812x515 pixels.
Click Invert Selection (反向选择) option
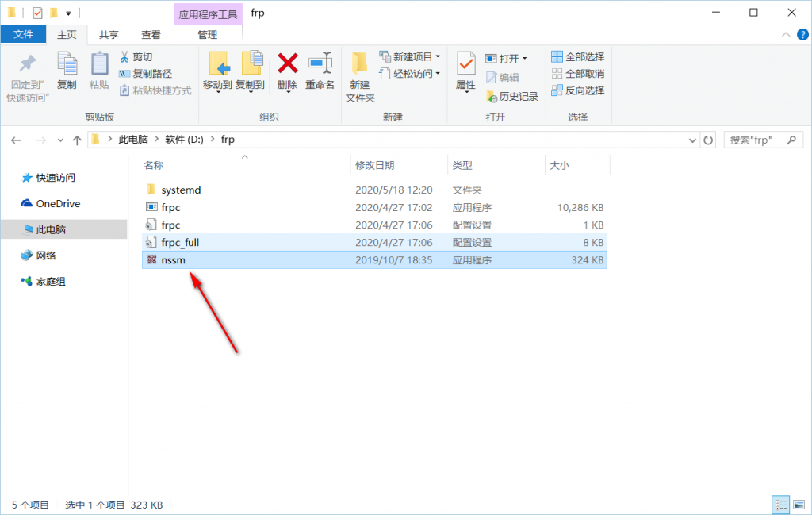click(577, 90)
